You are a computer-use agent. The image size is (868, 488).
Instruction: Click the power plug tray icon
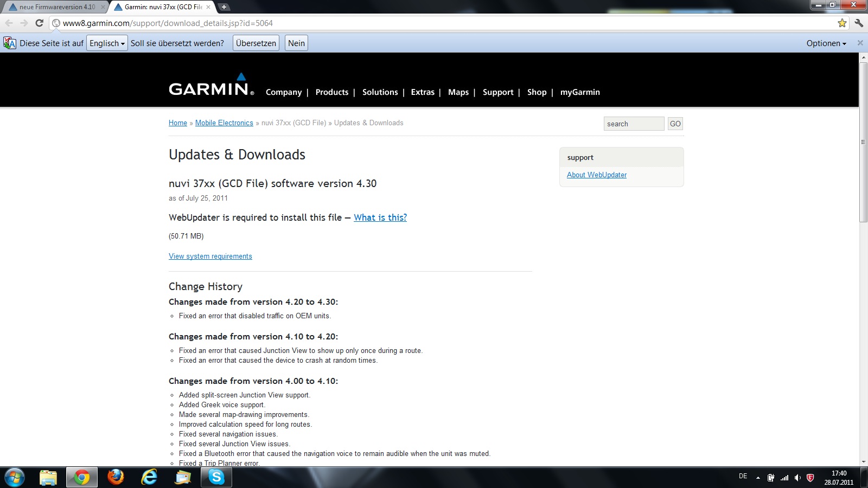tap(771, 478)
